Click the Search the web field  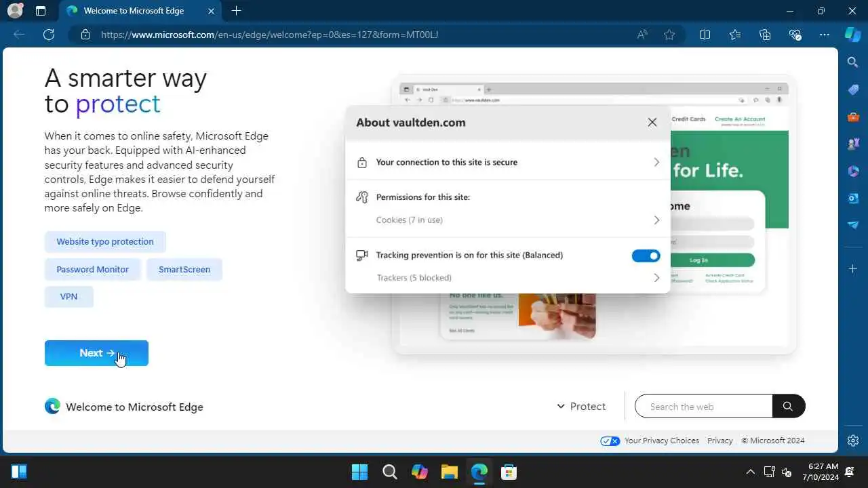click(x=704, y=407)
